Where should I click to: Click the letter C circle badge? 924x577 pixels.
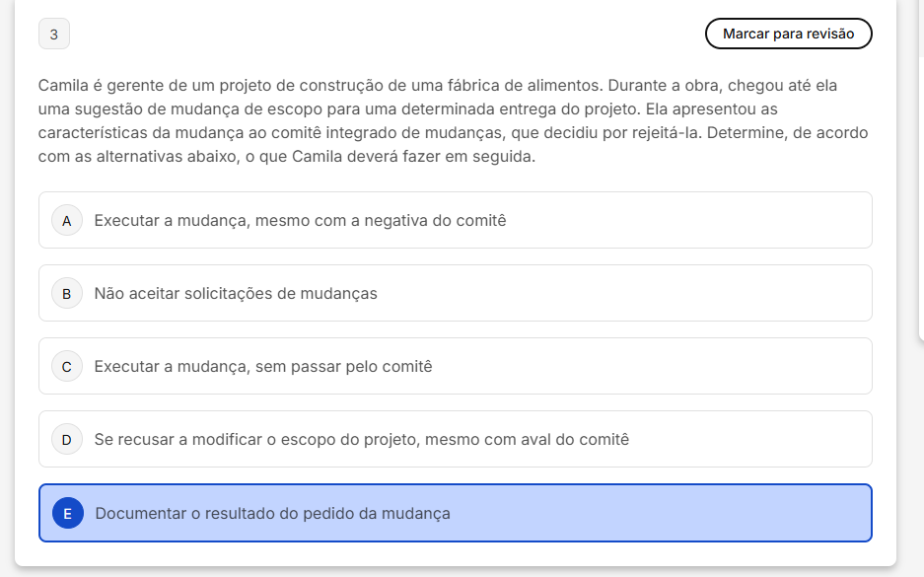click(x=67, y=367)
